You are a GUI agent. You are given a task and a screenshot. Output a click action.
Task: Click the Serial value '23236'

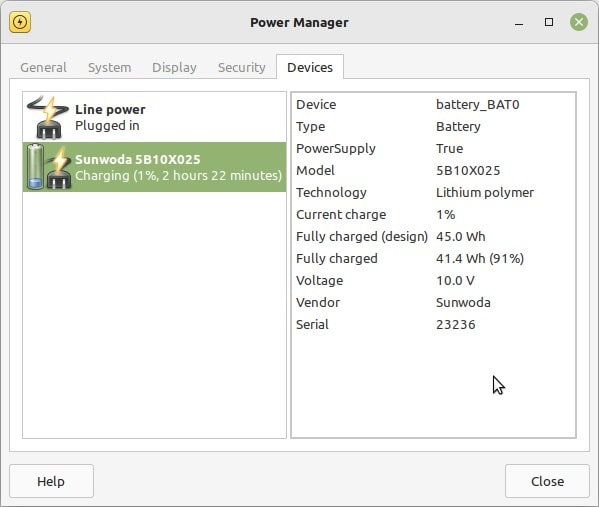(456, 325)
